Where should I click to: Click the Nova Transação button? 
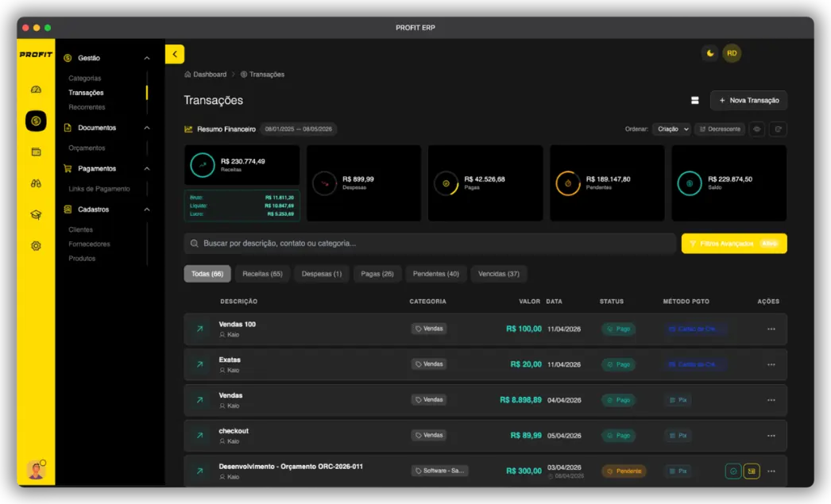(x=748, y=101)
